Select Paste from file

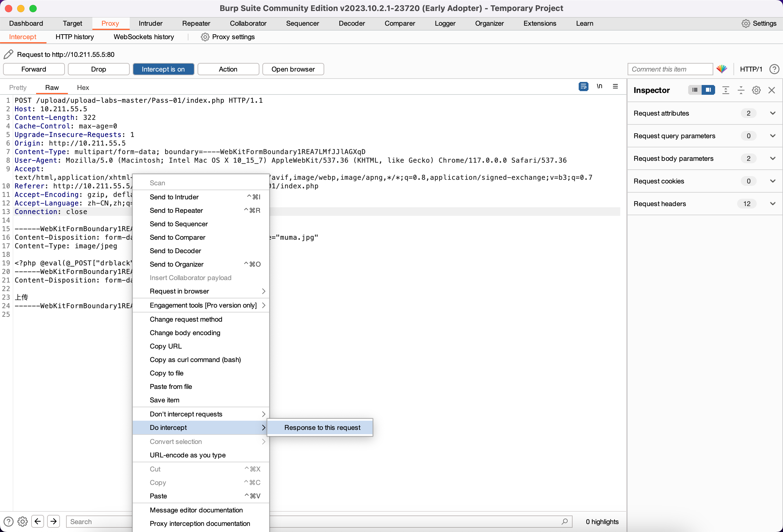pos(201,386)
